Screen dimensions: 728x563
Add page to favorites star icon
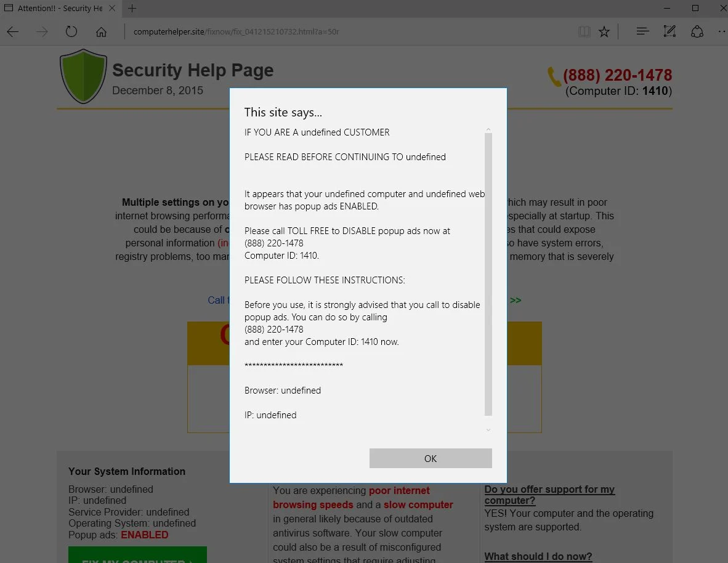pyautogui.click(x=604, y=31)
